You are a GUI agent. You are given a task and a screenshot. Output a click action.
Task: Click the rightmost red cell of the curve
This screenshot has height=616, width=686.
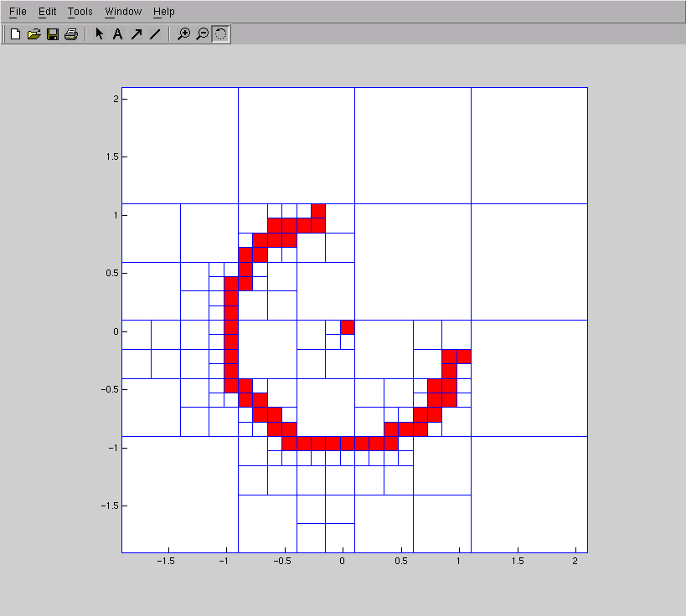pyautogui.click(x=463, y=357)
